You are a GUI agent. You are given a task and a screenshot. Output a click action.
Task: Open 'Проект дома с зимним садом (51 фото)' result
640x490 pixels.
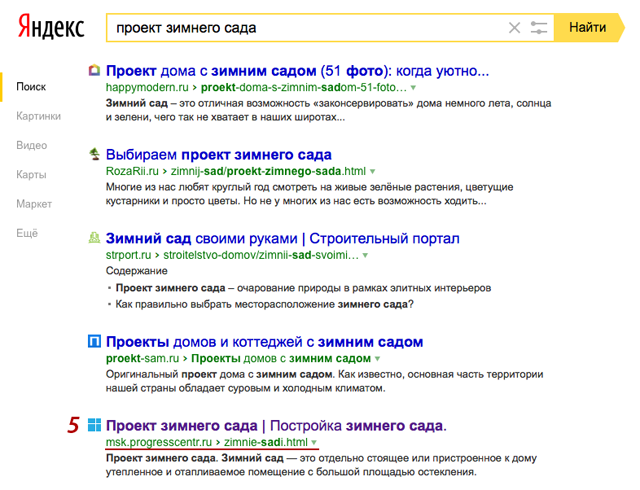[297, 71]
